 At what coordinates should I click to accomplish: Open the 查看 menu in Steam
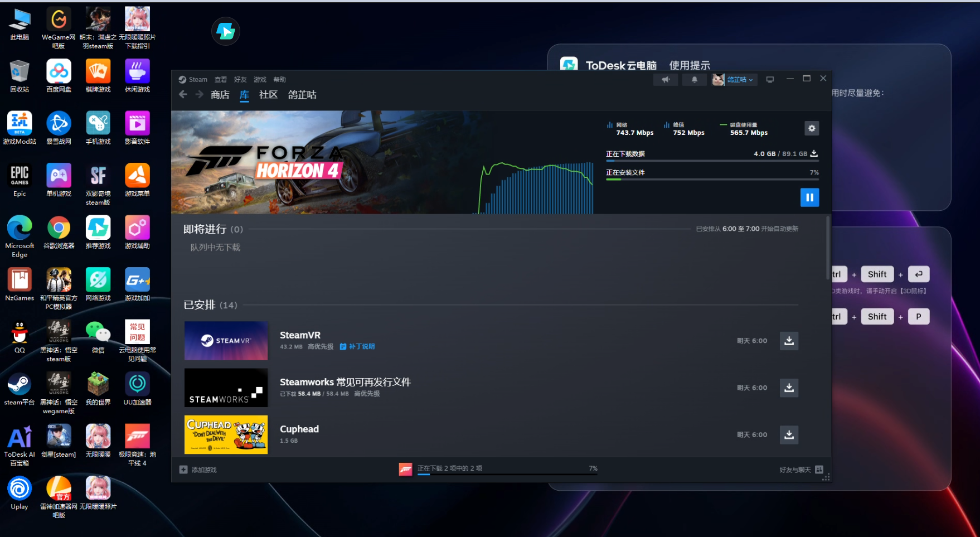(221, 80)
